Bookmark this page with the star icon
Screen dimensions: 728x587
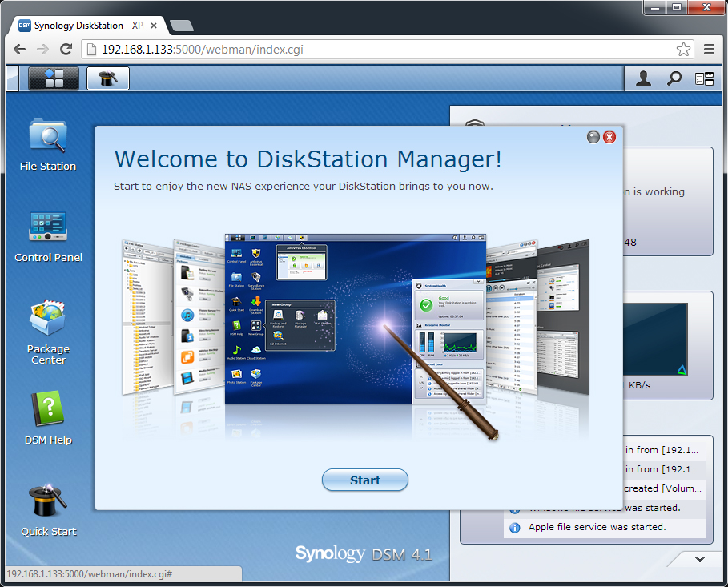click(683, 50)
